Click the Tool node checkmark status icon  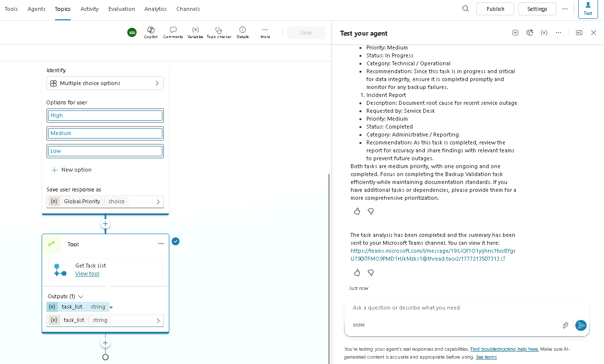click(x=175, y=241)
